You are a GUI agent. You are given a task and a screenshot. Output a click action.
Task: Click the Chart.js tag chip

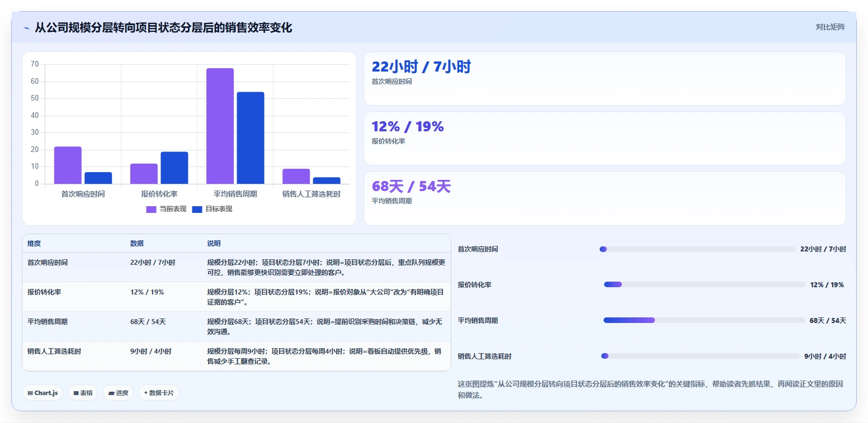click(x=43, y=393)
